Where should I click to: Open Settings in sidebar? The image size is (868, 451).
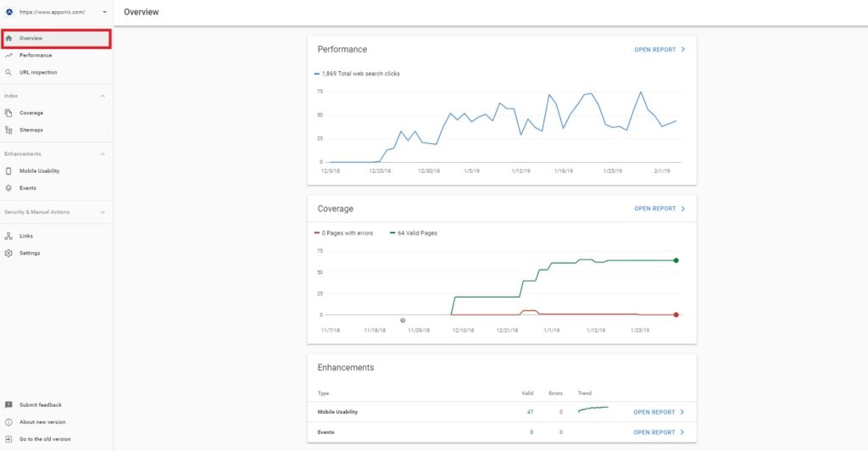click(56, 253)
